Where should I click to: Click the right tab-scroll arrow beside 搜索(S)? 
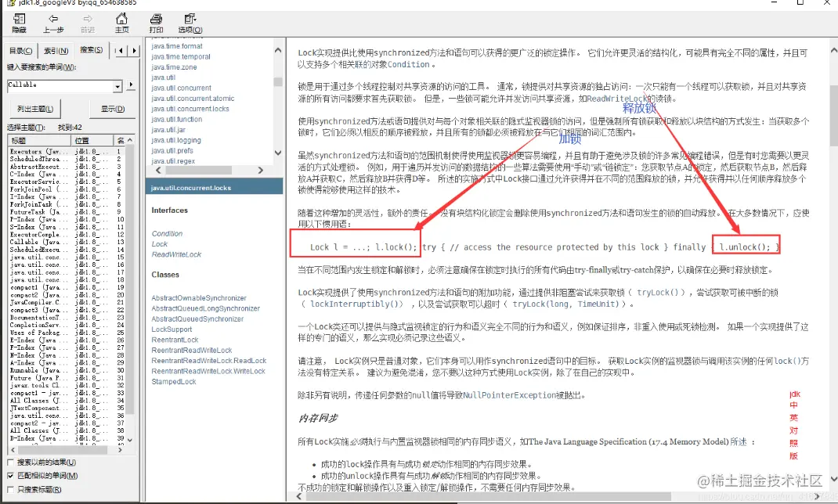134,51
